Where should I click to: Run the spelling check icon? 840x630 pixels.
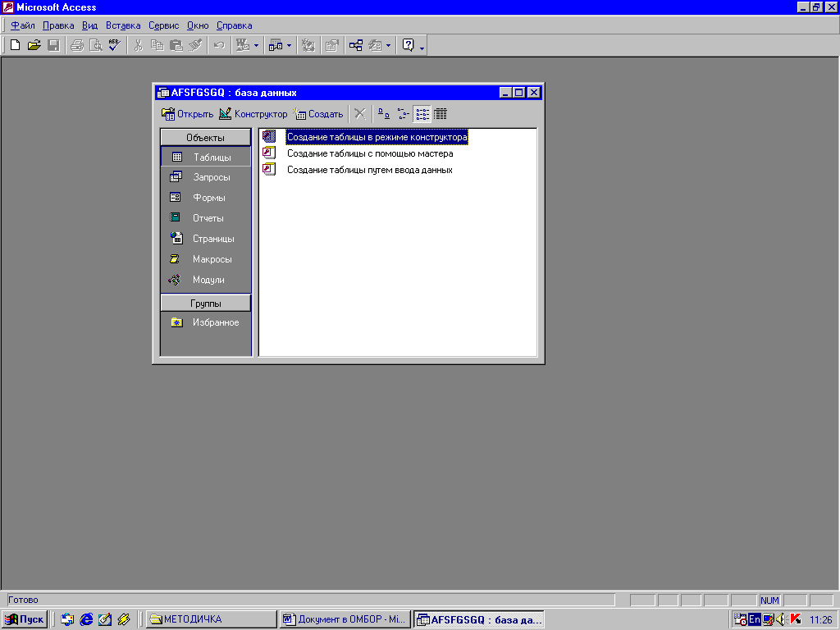pos(115,45)
